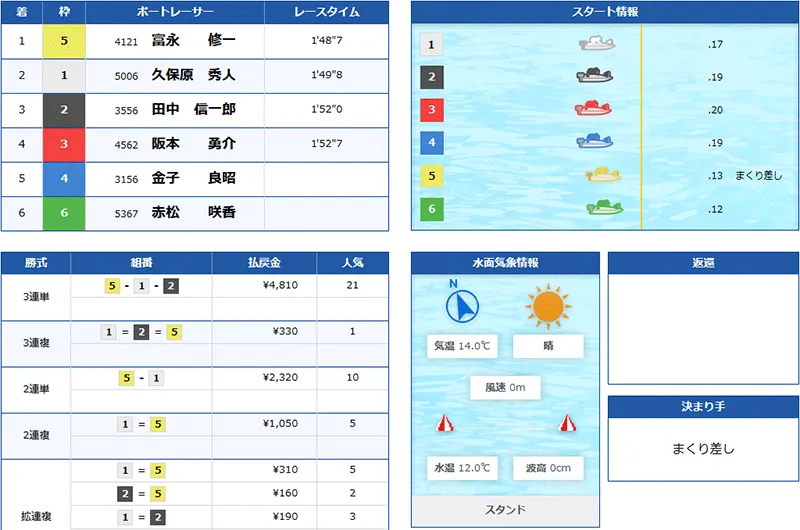Click the right red-white buoy marker icon
The image size is (800, 530).
click(567, 423)
